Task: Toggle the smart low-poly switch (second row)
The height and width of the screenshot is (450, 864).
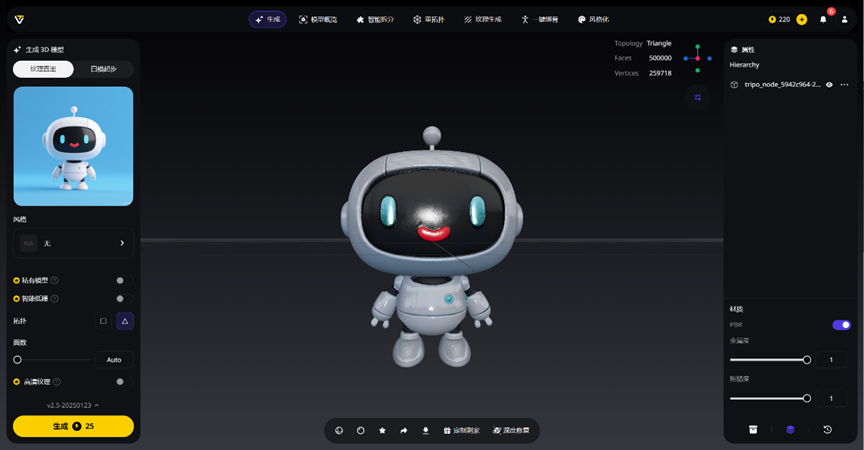Action: 123,299
